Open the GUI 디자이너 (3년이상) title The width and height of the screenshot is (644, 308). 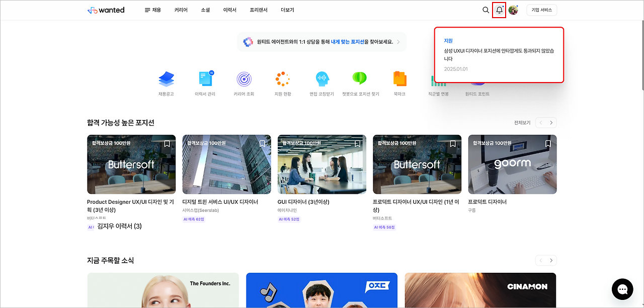303,202
